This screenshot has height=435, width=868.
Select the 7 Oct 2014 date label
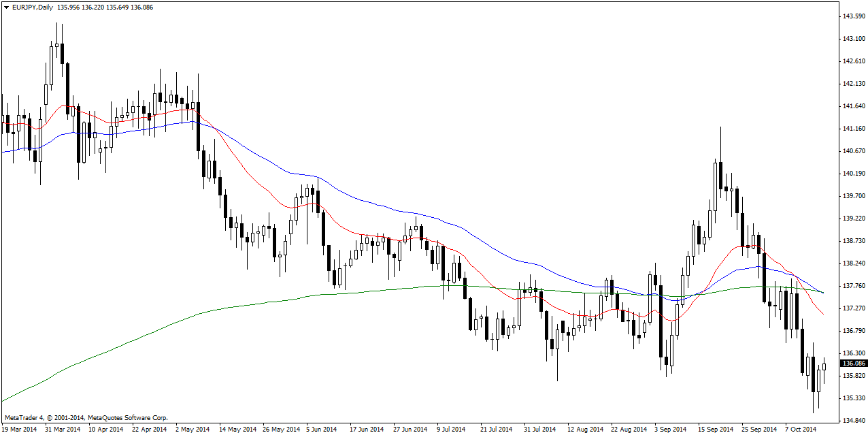tap(799, 430)
